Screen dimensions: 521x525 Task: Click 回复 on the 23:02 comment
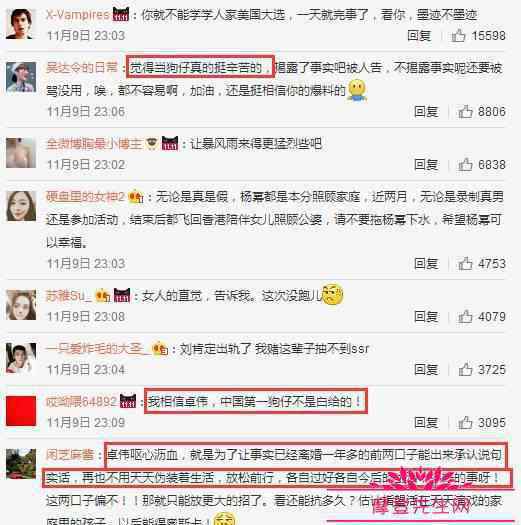pyautogui.click(x=426, y=165)
